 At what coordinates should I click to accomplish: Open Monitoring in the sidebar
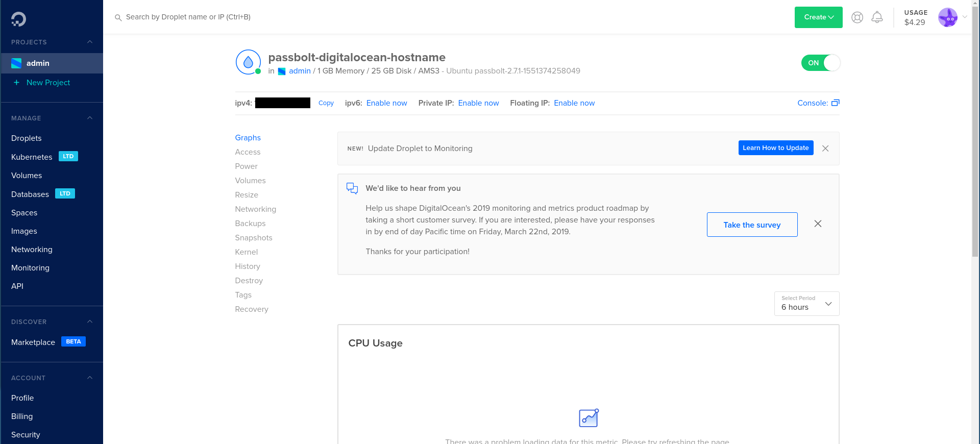pyautogui.click(x=30, y=268)
